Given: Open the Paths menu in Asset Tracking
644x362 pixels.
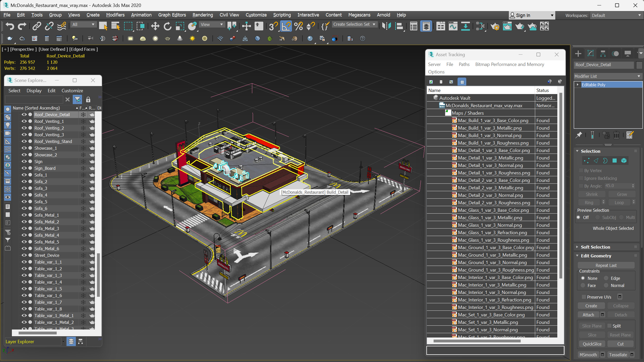Looking at the screenshot, I should click(464, 64).
